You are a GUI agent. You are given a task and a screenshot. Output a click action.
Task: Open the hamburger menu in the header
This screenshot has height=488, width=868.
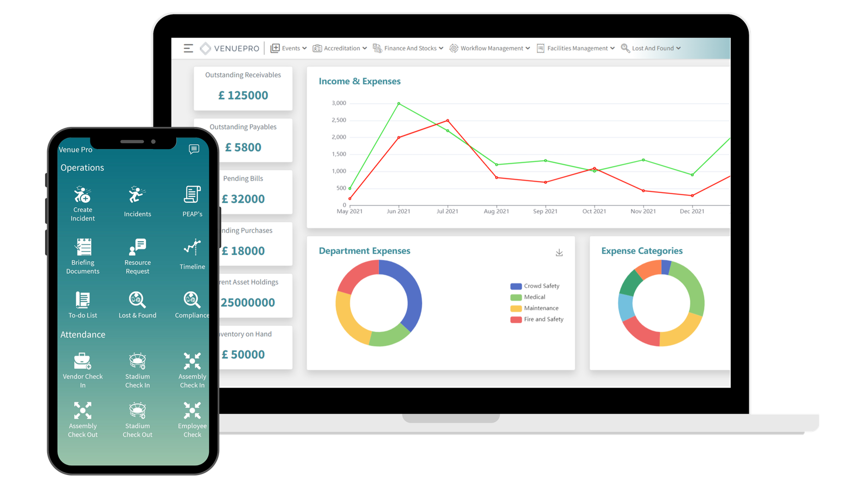point(188,48)
